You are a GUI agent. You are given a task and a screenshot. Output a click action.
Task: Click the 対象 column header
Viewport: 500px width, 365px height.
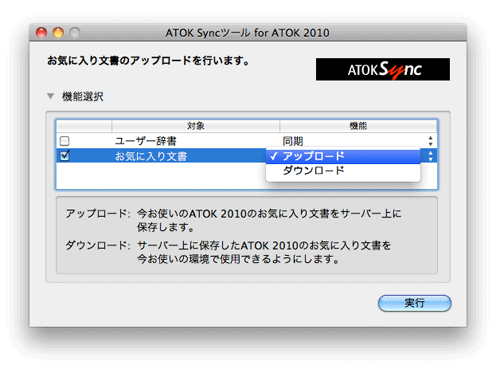pyautogui.click(x=196, y=126)
